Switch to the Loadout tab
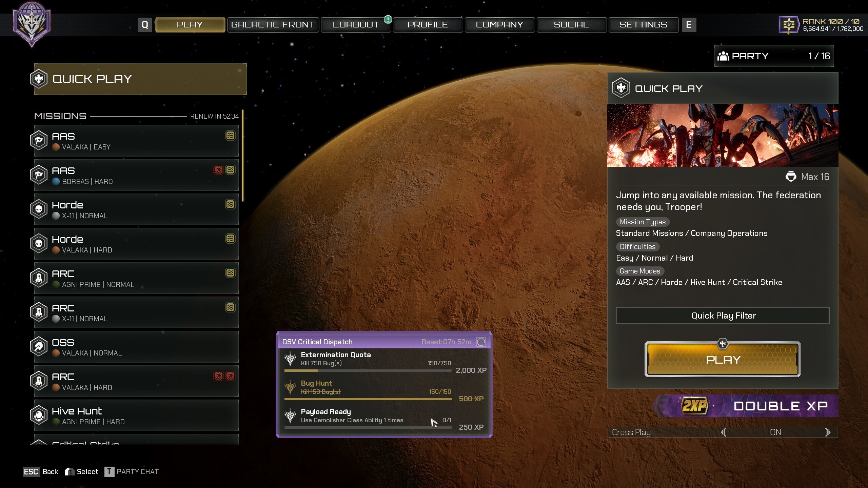This screenshot has width=868, height=488. pyautogui.click(x=356, y=25)
